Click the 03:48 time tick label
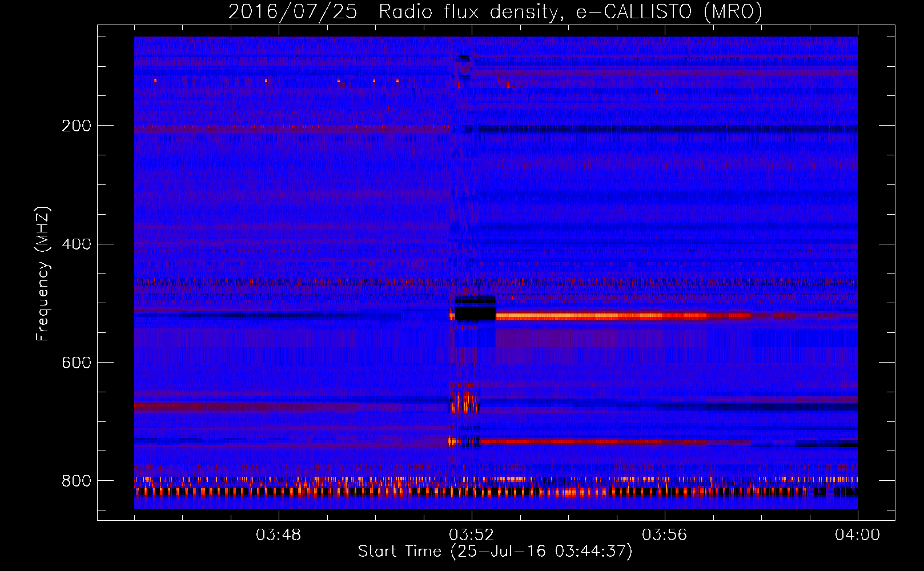Viewport: 924px width, 571px height. pyautogui.click(x=279, y=535)
